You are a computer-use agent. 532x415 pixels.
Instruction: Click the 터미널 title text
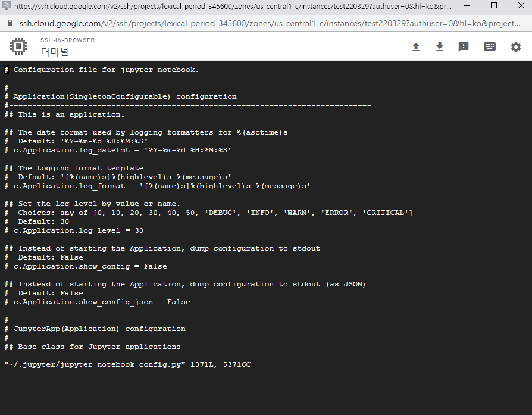click(x=55, y=52)
